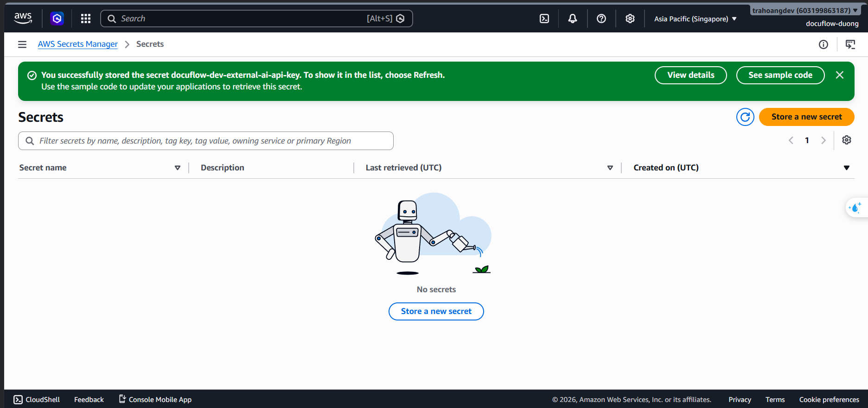Open the Services grid menu
The width and height of the screenshot is (868, 408).
pyautogui.click(x=86, y=19)
